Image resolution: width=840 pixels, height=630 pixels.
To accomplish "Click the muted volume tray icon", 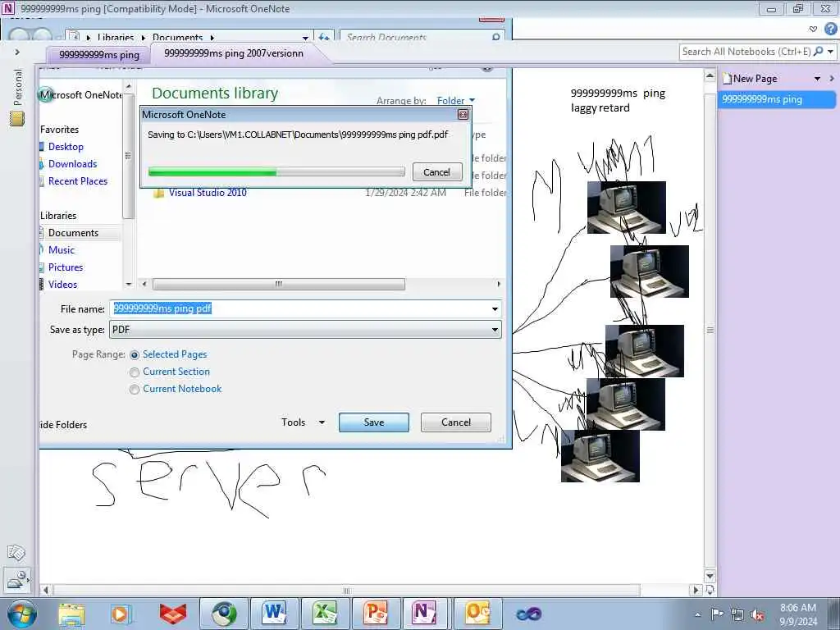I will (757, 614).
